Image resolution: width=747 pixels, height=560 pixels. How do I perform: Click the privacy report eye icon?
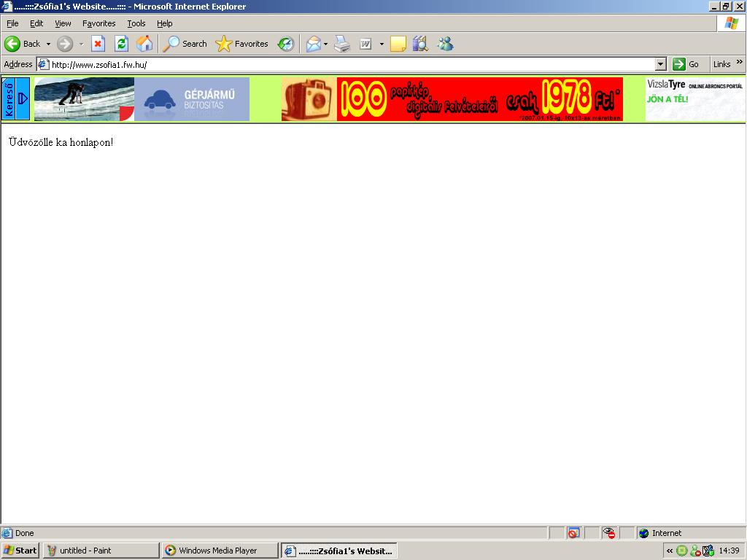609,533
